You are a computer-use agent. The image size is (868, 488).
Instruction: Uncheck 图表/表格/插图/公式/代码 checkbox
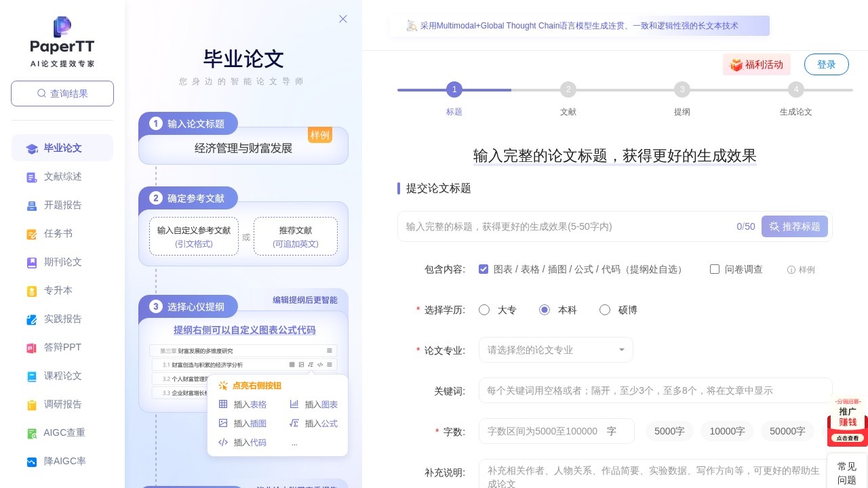point(484,269)
